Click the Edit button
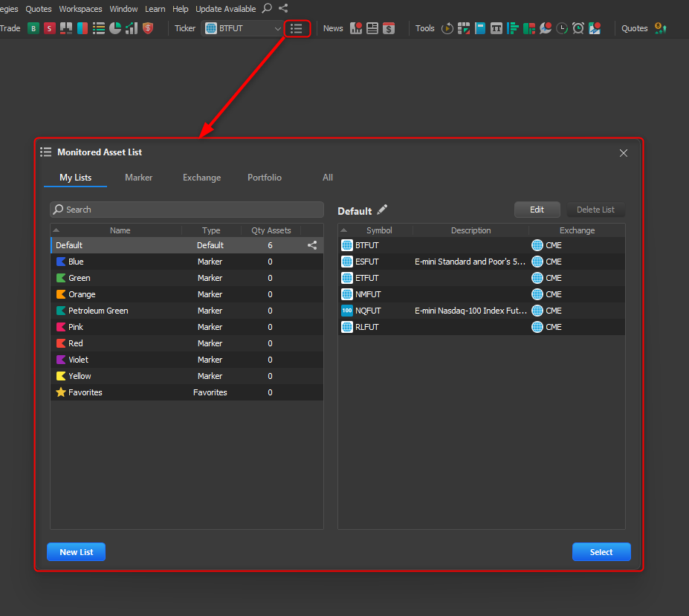The width and height of the screenshot is (689, 616). coord(537,210)
